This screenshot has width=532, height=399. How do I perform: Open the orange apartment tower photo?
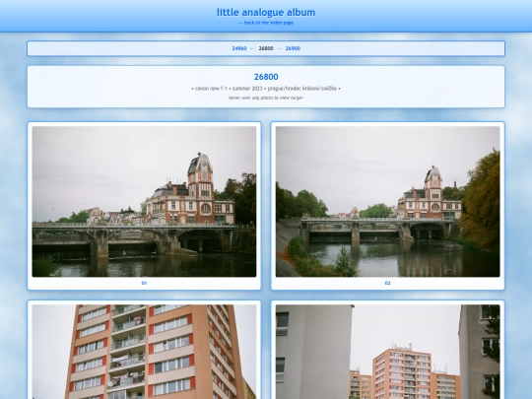pyautogui.click(x=144, y=352)
